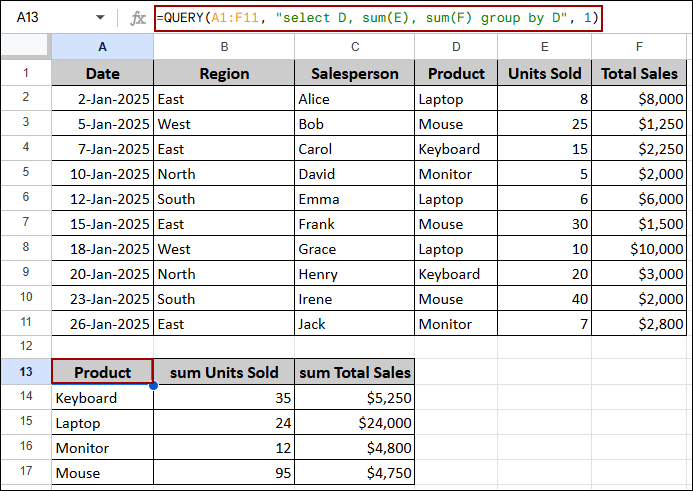Click the fx function icon
Viewport: 693px width, 491px height.
tap(138, 18)
